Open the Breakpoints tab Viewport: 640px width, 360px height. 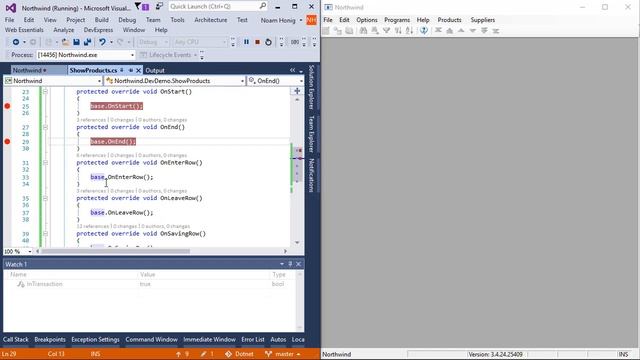50,340
